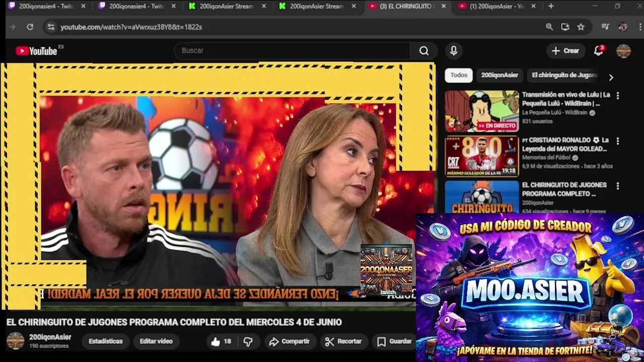Open the 'CRISTIANO RONALDO La Leyenda' video title
This screenshot has height=362, width=644.
565,145
